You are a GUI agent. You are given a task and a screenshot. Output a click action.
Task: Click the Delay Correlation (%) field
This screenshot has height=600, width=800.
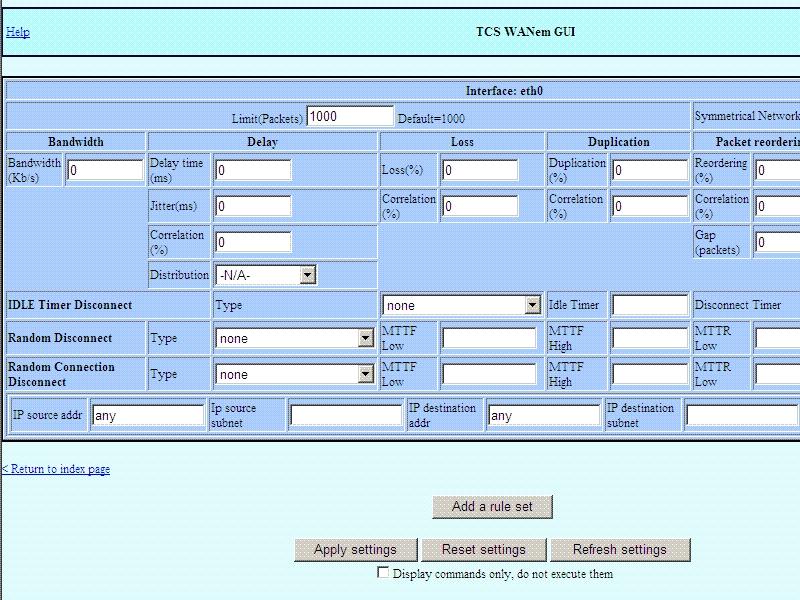(253, 242)
